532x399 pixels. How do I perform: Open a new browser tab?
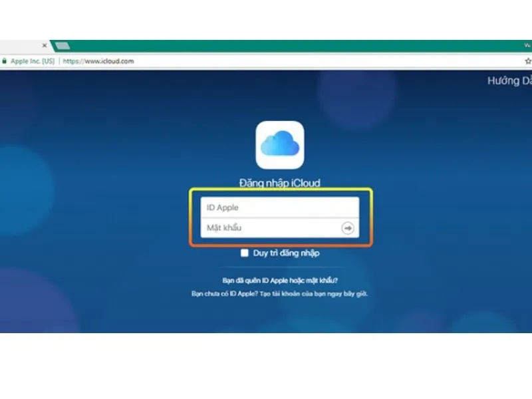coord(63,45)
